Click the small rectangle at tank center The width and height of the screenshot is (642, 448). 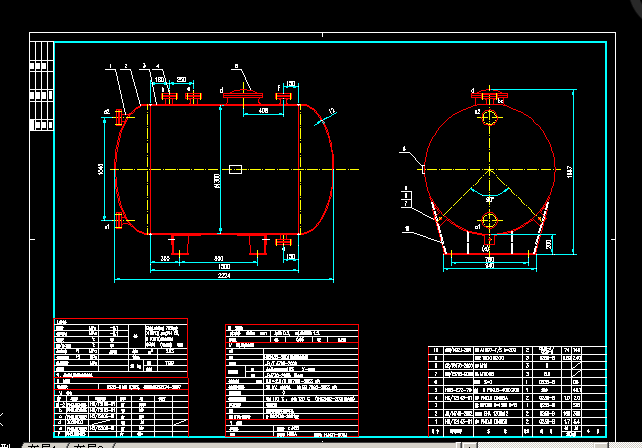pyautogui.click(x=235, y=169)
